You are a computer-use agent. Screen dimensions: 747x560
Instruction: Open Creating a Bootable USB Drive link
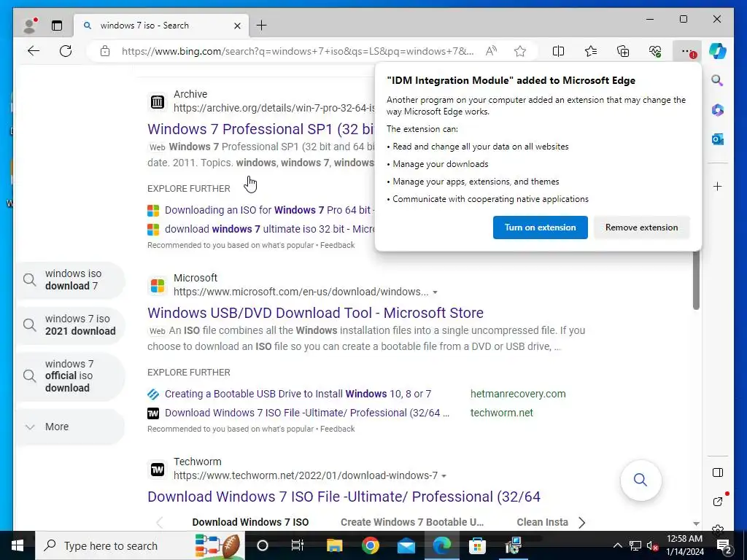pyautogui.click(x=298, y=394)
